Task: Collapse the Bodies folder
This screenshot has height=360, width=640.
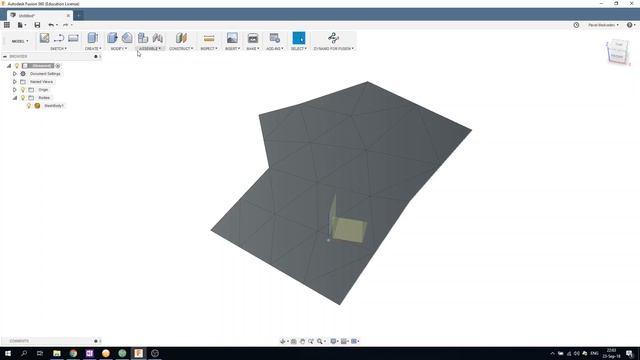Action: tap(15, 98)
